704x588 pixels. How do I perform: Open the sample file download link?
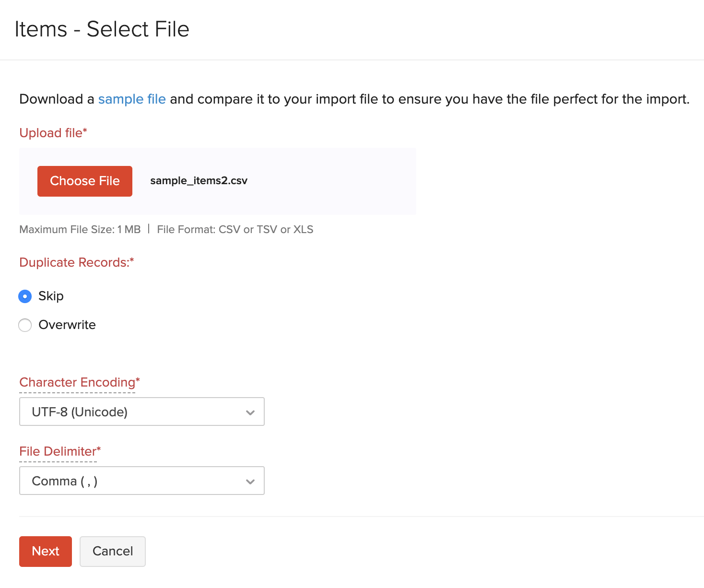point(132,99)
